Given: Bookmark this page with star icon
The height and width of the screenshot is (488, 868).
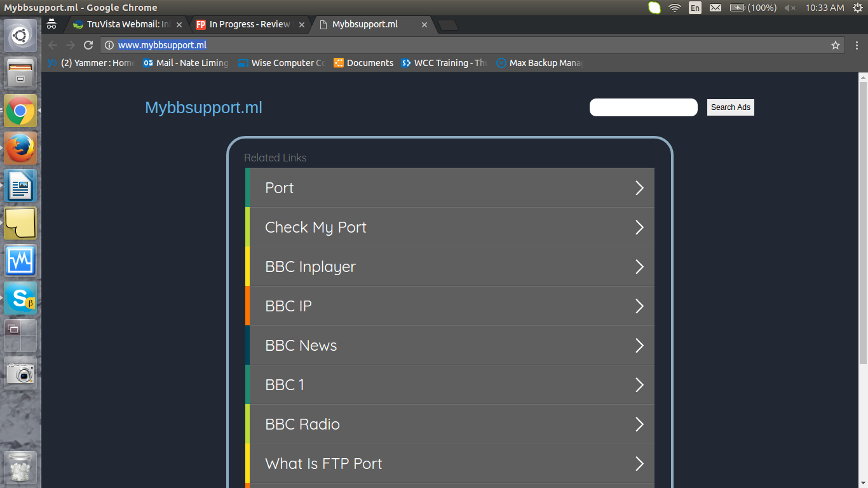Looking at the screenshot, I should (836, 45).
